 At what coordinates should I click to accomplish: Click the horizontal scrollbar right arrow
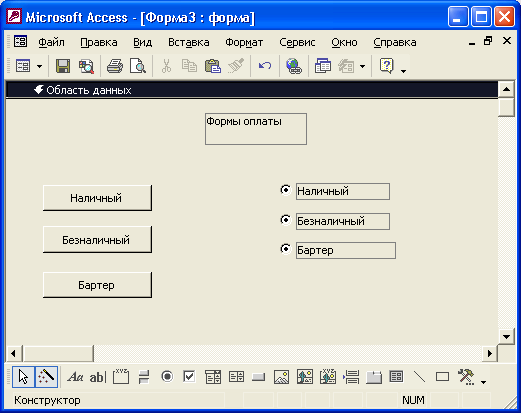point(490,353)
